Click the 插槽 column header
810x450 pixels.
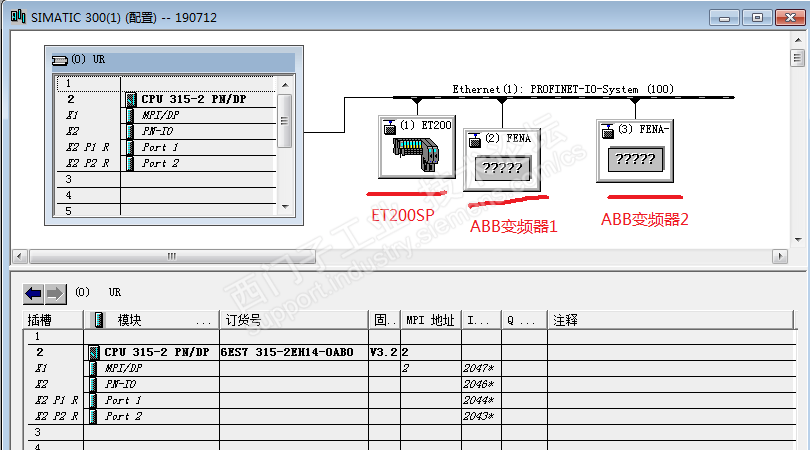(x=54, y=320)
